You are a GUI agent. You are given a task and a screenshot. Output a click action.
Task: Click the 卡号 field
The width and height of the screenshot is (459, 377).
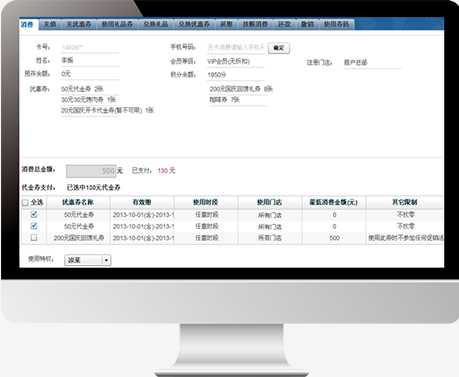point(90,47)
